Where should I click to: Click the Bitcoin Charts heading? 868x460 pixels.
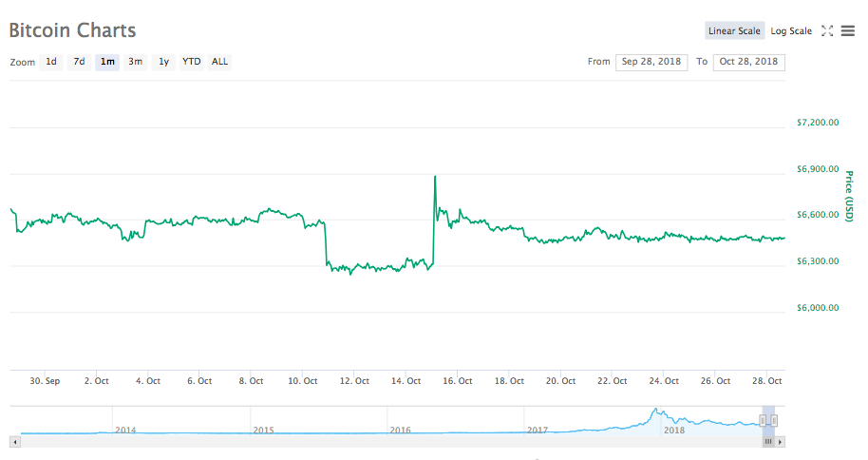72,30
